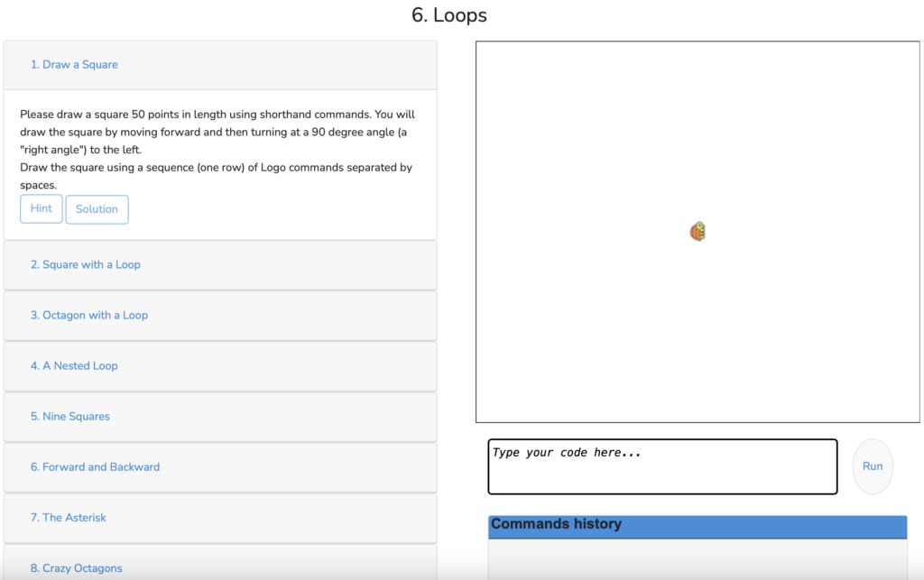Expand the "2. Square with a Loop" exercise
The height and width of the screenshot is (580, 924).
(85, 265)
